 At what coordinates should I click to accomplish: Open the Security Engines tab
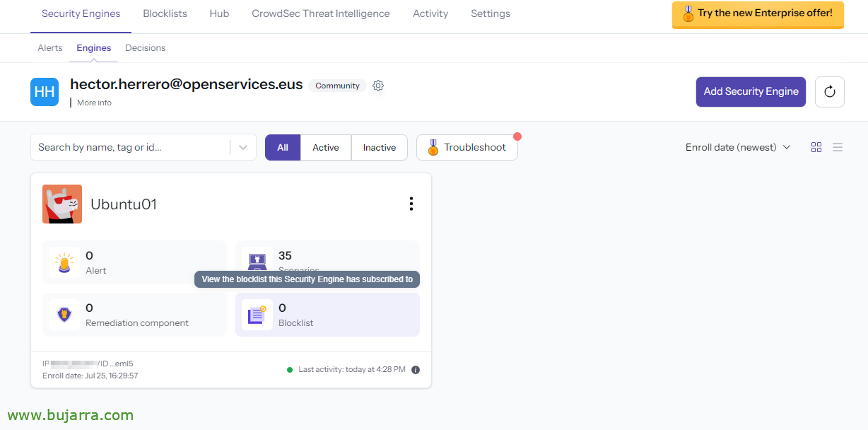click(x=81, y=13)
